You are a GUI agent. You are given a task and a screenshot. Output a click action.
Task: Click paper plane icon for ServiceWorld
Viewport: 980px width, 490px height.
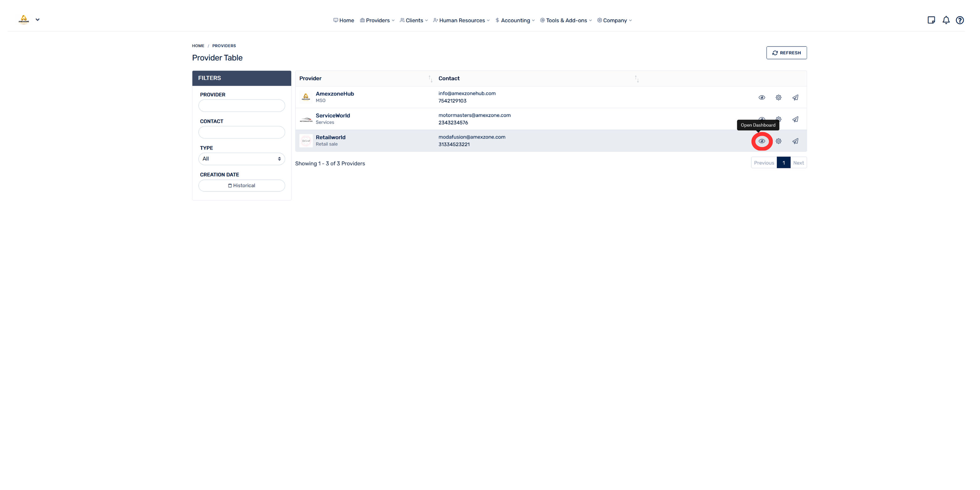pyautogui.click(x=795, y=119)
